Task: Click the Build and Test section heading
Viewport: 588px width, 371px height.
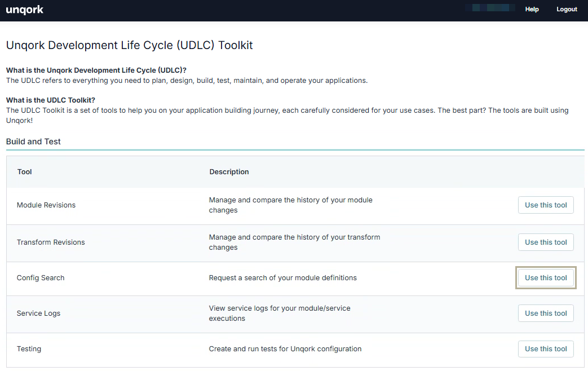Action: (33, 142)
